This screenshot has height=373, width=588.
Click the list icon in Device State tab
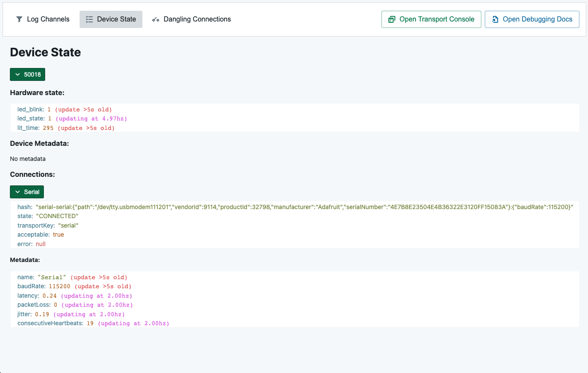pos(89,19)
